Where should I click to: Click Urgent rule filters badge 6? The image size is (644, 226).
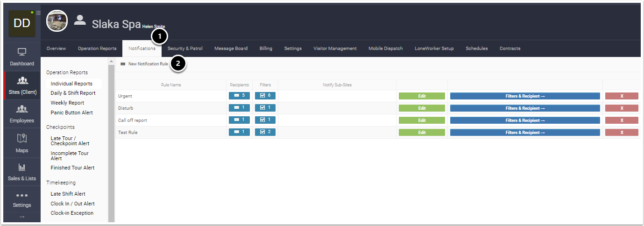[x=265, y=96]
